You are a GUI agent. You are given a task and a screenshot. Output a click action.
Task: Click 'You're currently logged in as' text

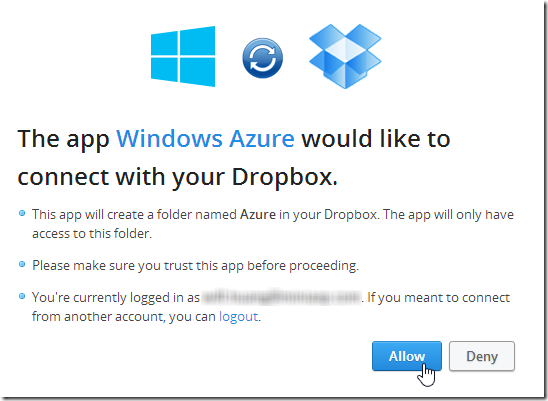(116, 298)
